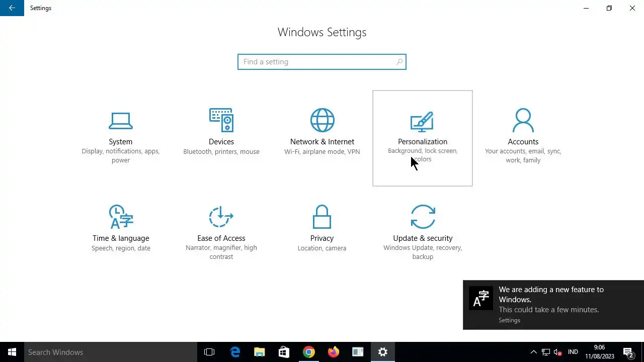Viewport: 644px width, 362px height.
Task: Launch Google Chrome from the taskbar
Action: coord(308,352)
